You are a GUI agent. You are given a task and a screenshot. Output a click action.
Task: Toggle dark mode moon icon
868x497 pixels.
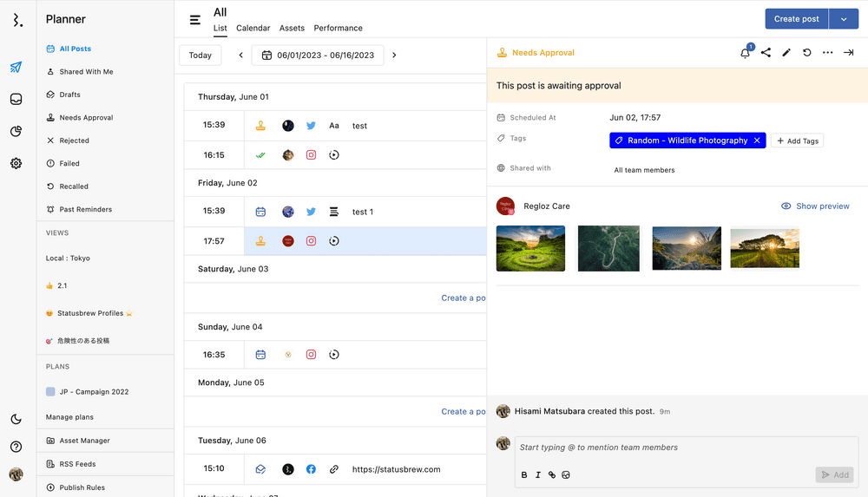point(16,419)
